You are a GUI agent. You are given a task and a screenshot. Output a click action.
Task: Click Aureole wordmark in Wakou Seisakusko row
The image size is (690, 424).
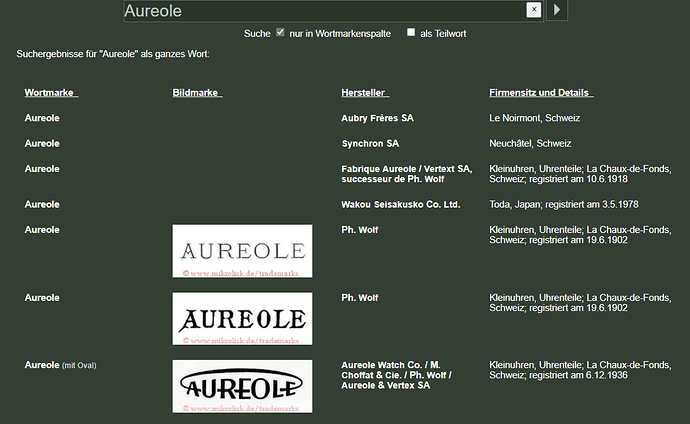coord(42,205)
